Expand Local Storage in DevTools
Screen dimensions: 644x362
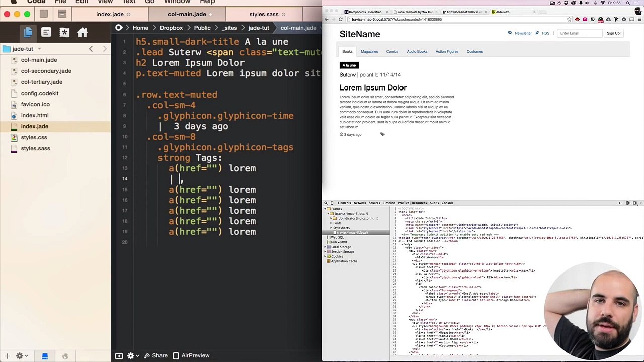tap(325, 247)
